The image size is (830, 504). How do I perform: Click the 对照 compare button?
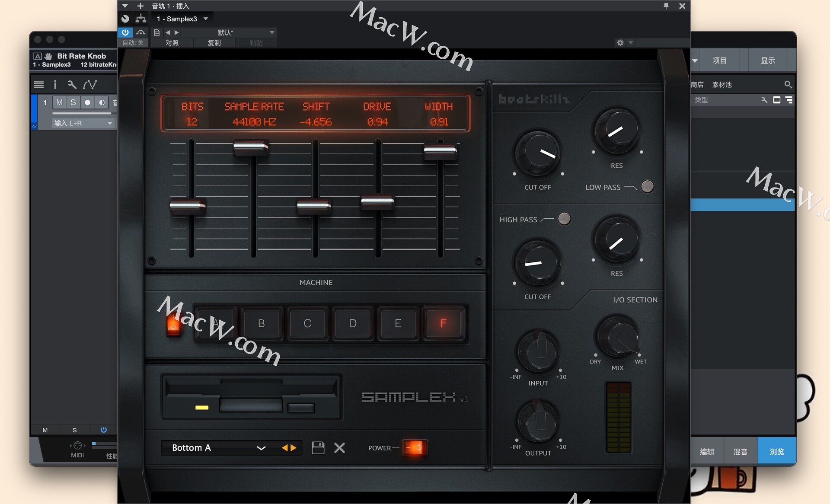(x=172, y=43)
